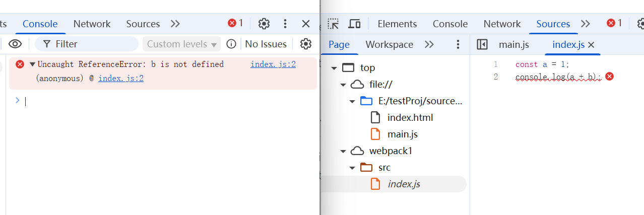Open three-dot menu in Sources navigator
The width and height of the screenshot is (644, 215).
click(458, 45)
